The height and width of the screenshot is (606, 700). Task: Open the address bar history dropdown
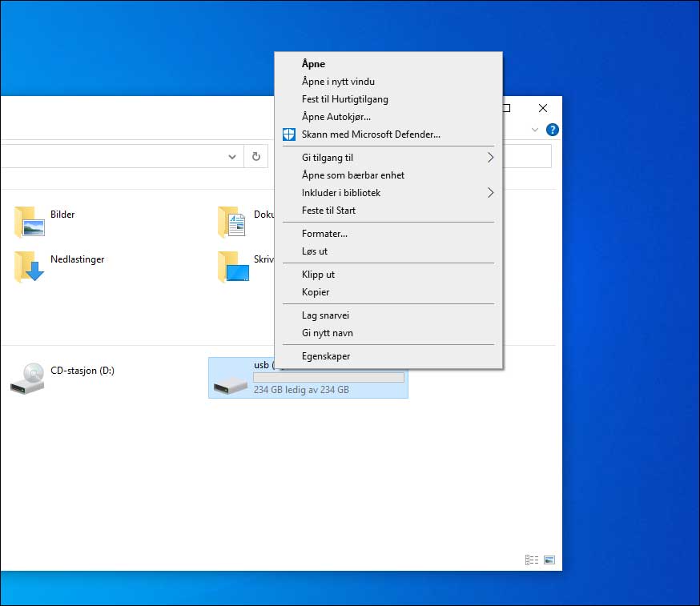coord(231,156)
